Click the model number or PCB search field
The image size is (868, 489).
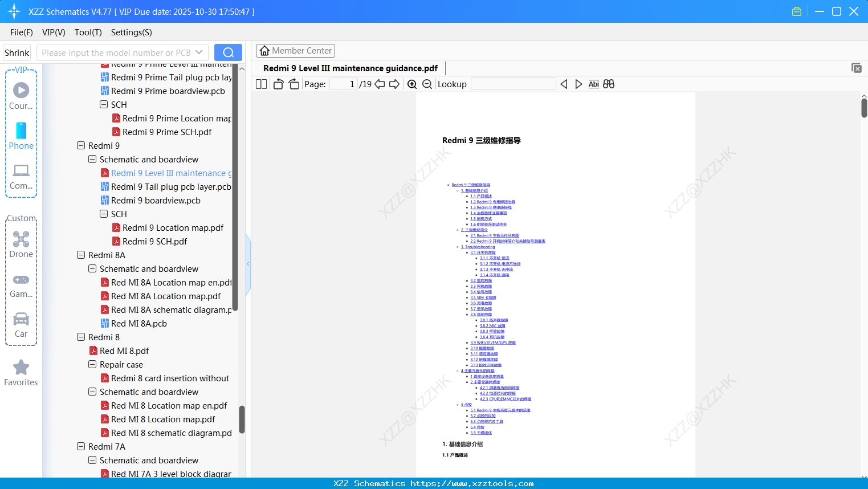[116, 52]
